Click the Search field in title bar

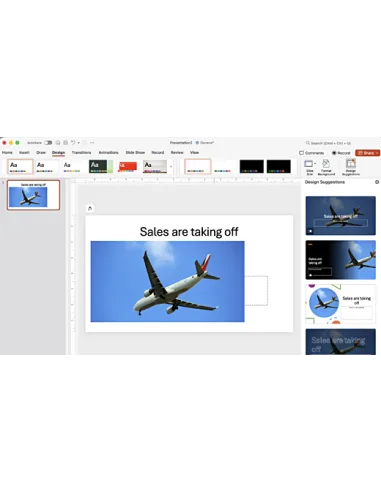coord(328,143)
